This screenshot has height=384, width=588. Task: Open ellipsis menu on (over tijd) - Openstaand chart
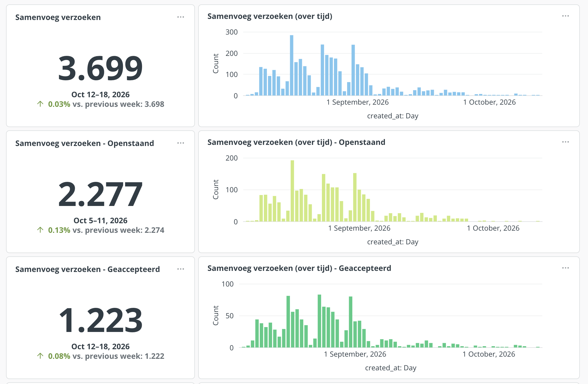566,142
